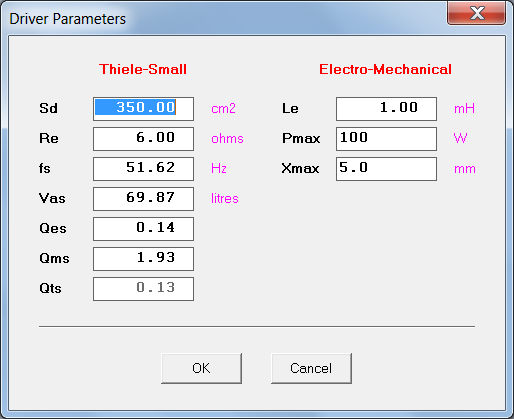Click the Hz unit text
The image size is (514, 419).
click(219, 168)
